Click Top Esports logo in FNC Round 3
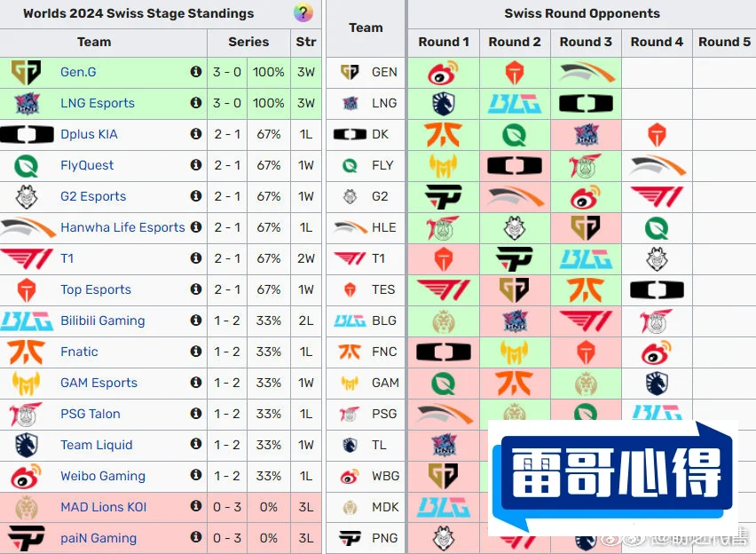The width and height of the screenshot is (756, 554). (x=586, y=352)
